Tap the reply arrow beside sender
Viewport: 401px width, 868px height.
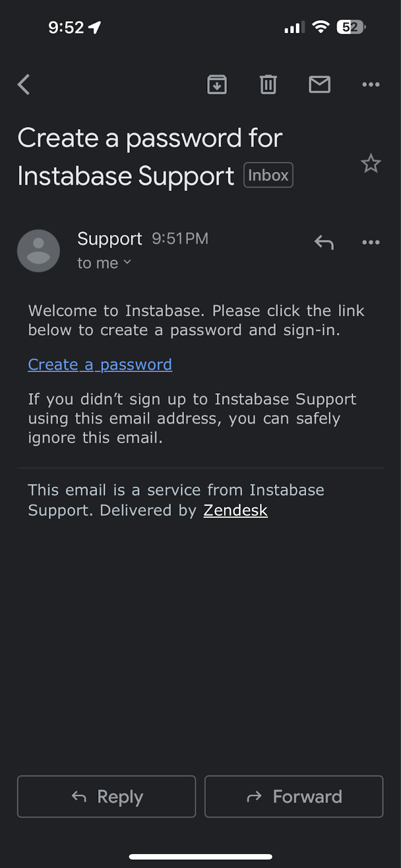coord(324,242)
